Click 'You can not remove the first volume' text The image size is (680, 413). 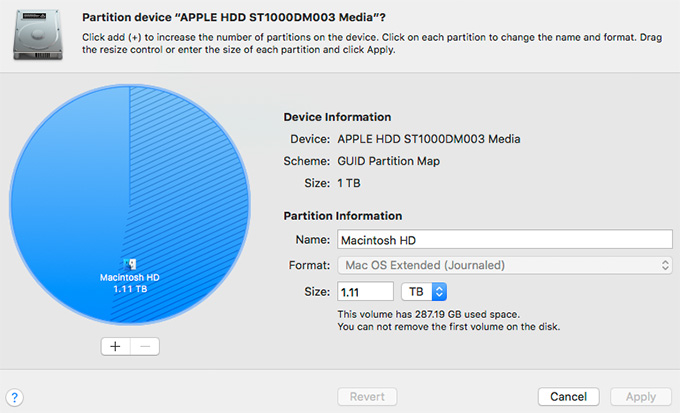coord(448,327)
